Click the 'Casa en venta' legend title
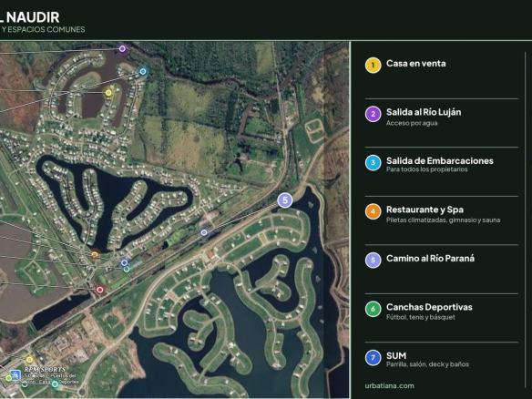Screen dimensions: 532x399 tap(416, 64)
